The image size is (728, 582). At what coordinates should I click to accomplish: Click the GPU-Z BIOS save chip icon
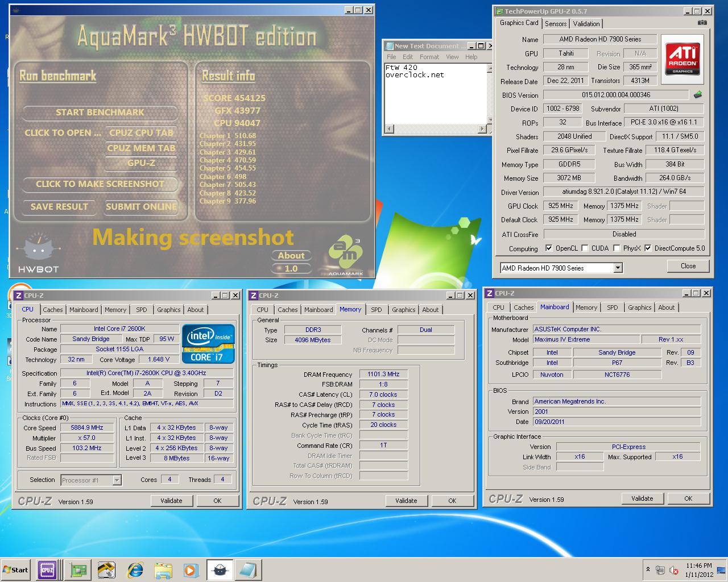pos(698,95)
